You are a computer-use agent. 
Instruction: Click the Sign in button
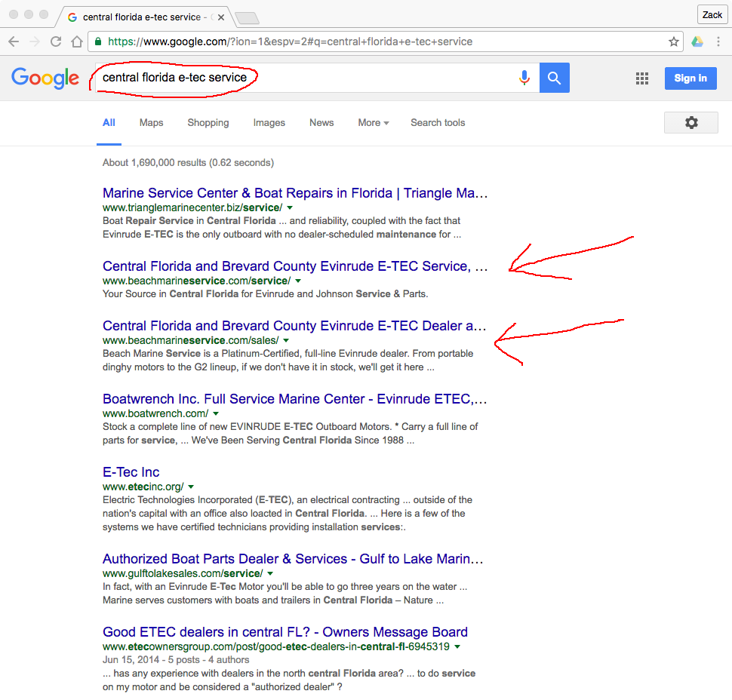690,78
